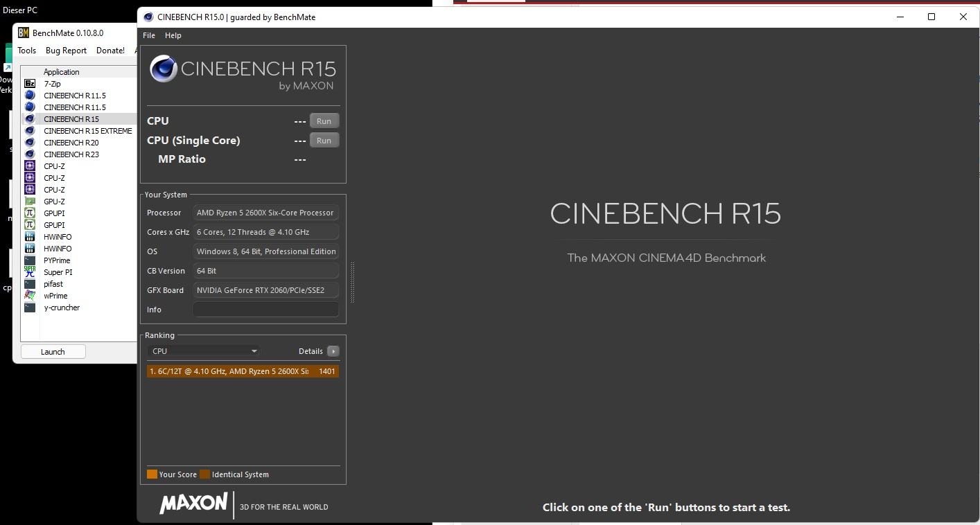Viewport: 980px width, 525px height.
Task: Click the Dieser PC desktop label
Action: (x=20, y=10)
